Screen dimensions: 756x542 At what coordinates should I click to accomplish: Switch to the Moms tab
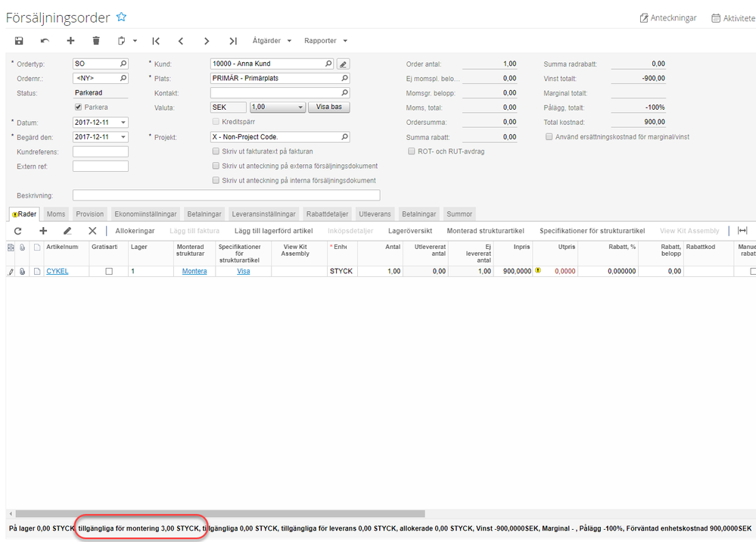[56, 214]
